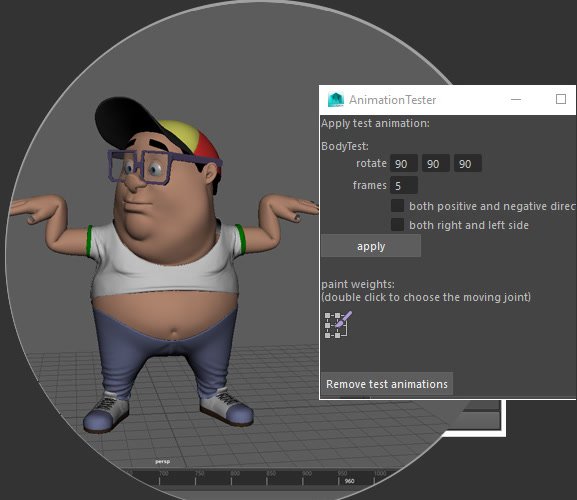
Task: Click the second rotate value field
Action: pyautogui.click(x=436, y=163)
